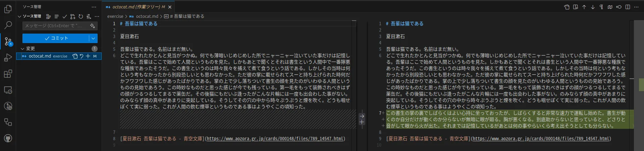This screenshot has height=151, width=644.
Task: Open the Search view in activity bar
Action: pyautogui.click(x=8, y=25)
